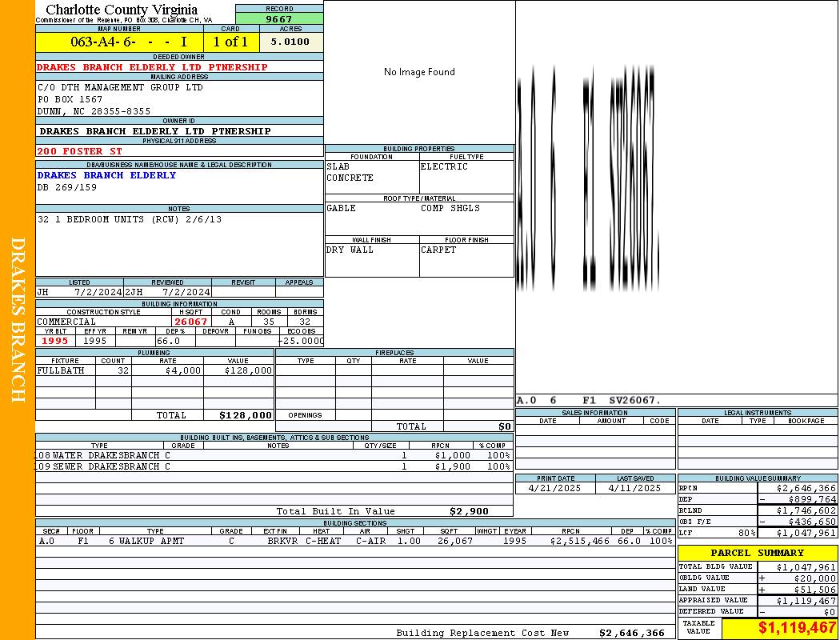Click the LAND VALUE $51,506
This screenshot has height=640, width=840.
[x=815, y=590]
